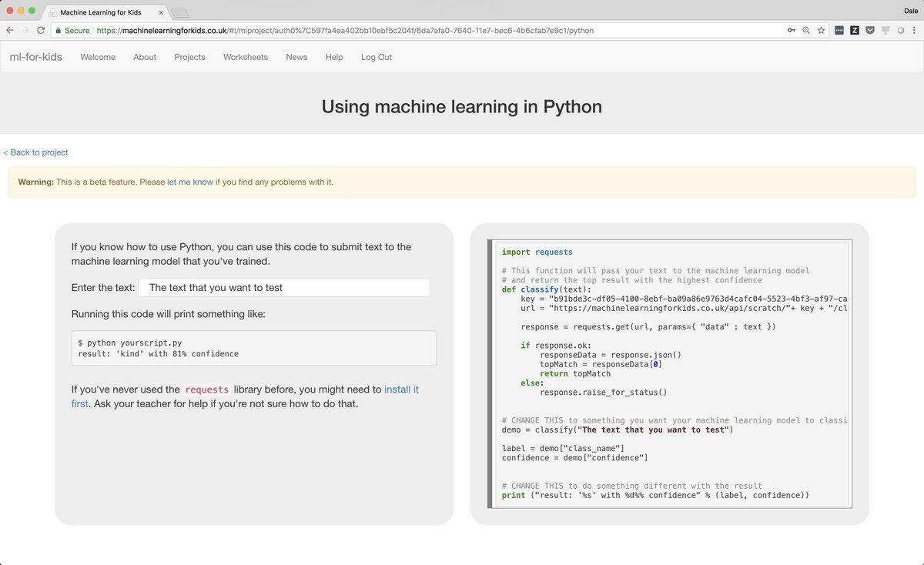
Task: Reload the page with the refresh icon
Action: click(x=41, y=31)
